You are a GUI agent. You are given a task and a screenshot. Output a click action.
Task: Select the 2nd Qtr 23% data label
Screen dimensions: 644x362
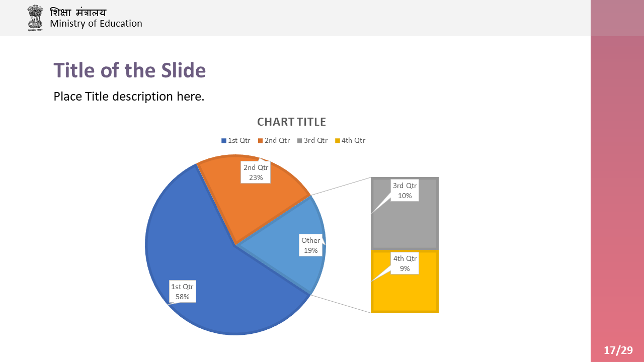pyautogui.click(x=256, y=172)
